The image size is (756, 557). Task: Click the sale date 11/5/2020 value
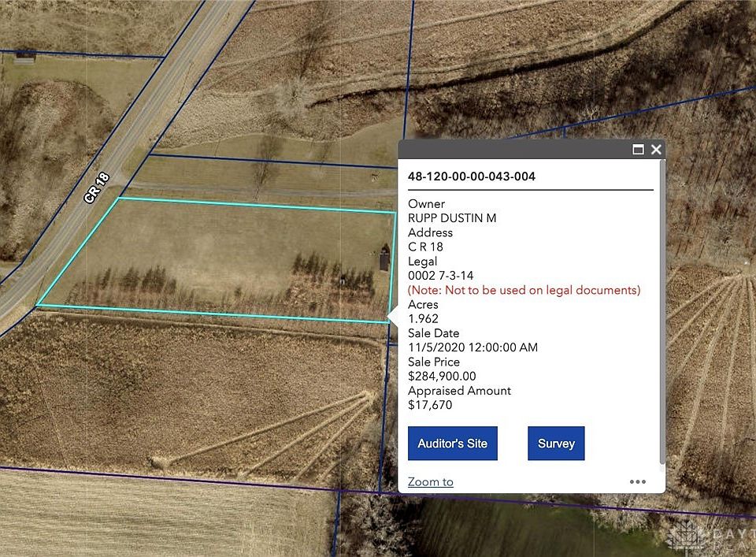tap(472, 347)
